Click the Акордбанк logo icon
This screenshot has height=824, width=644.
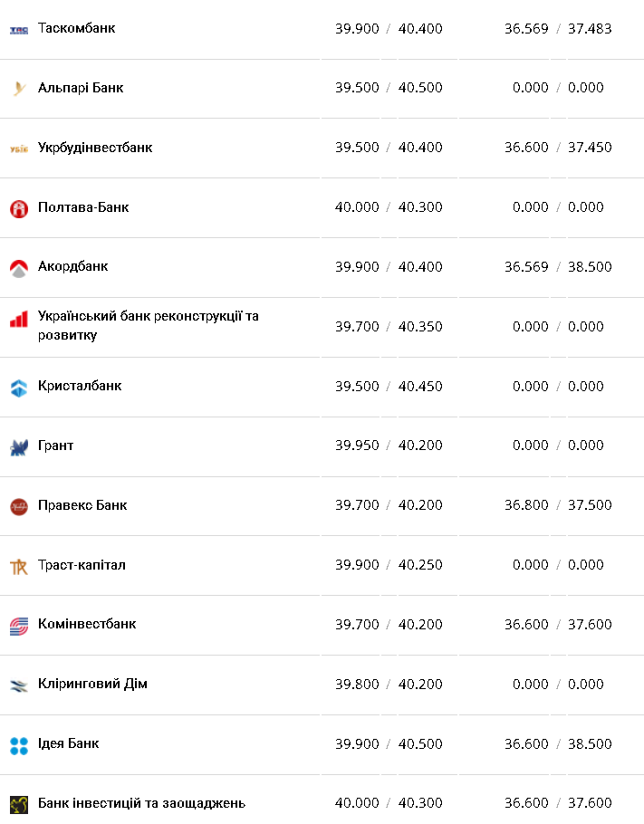[19, 268]
